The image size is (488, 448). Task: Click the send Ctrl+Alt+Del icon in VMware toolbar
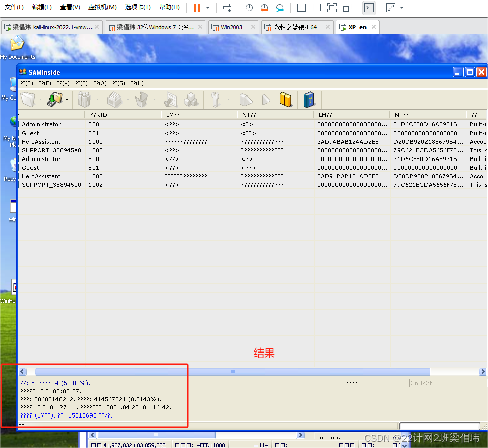227,8
